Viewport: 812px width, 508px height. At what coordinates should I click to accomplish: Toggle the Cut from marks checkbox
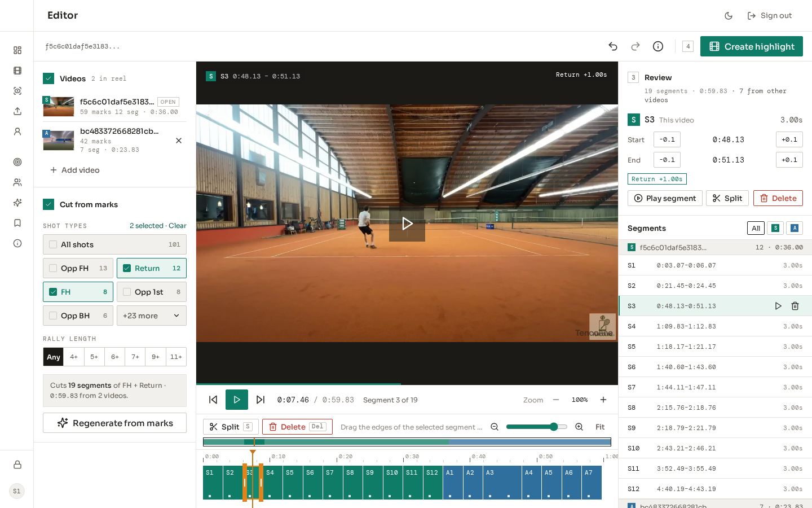click(48, 204)
